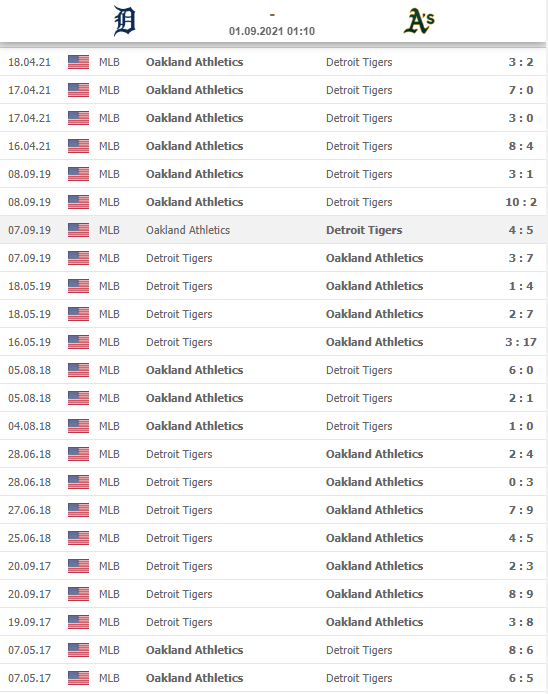Click MLB league label on 25.06.18 row
The image size is (548, 694).
click(x=109, y=538)
